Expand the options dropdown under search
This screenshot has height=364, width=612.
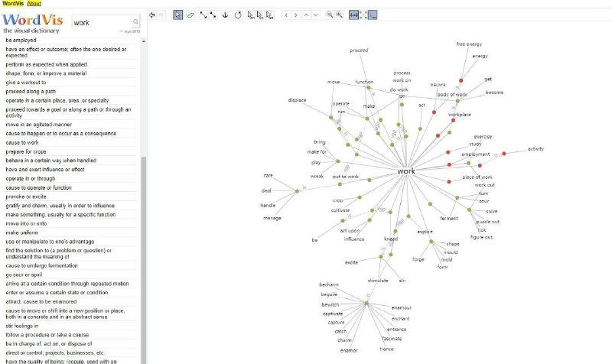click(x=131, y=31)
